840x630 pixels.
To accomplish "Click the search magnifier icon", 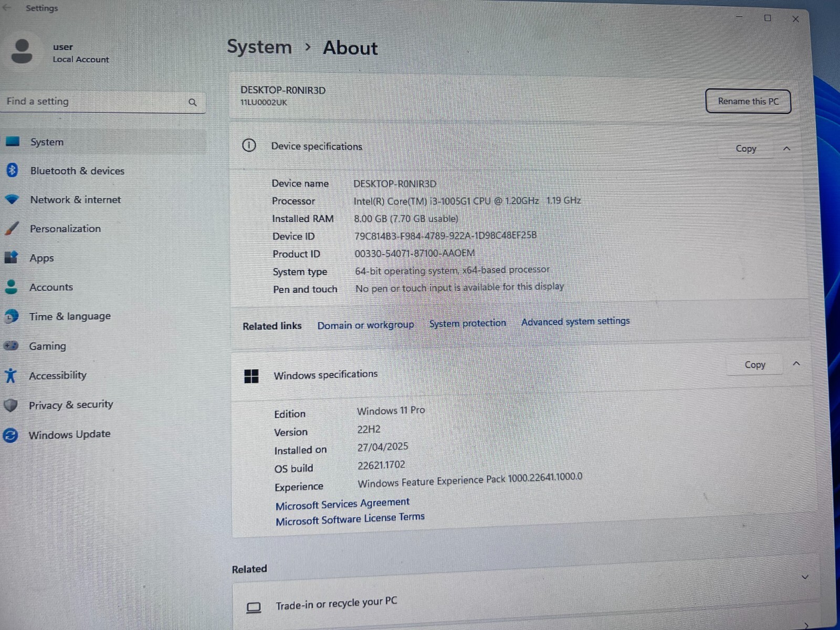I will 193,102.
